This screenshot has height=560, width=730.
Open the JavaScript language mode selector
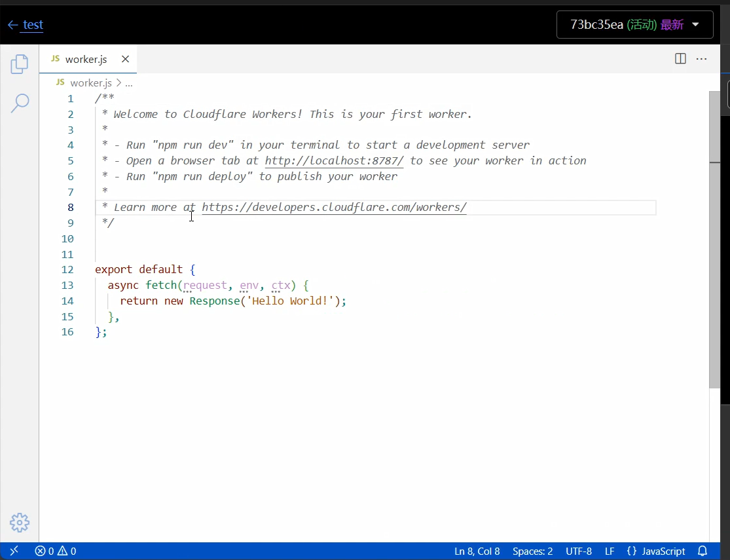(655, 551)
